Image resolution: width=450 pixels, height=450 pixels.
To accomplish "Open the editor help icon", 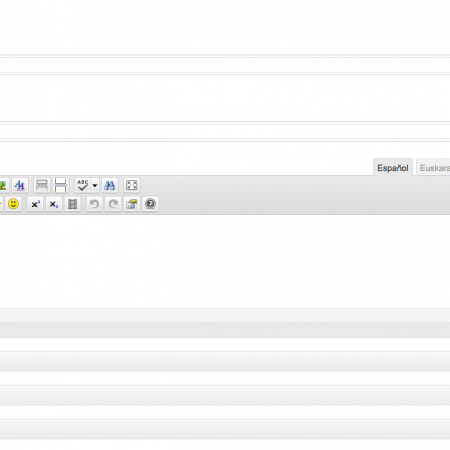I will tap(150, 204).
